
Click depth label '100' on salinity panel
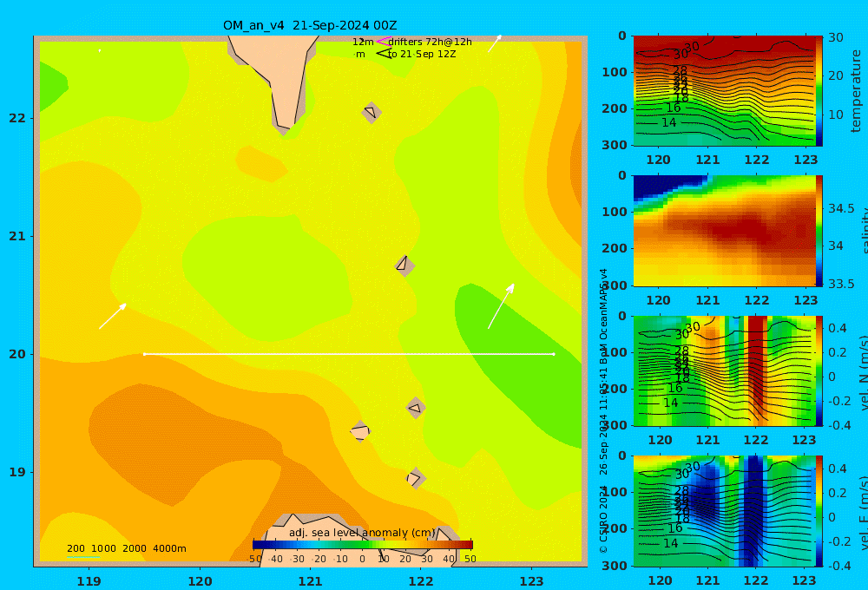click(615, 212)
